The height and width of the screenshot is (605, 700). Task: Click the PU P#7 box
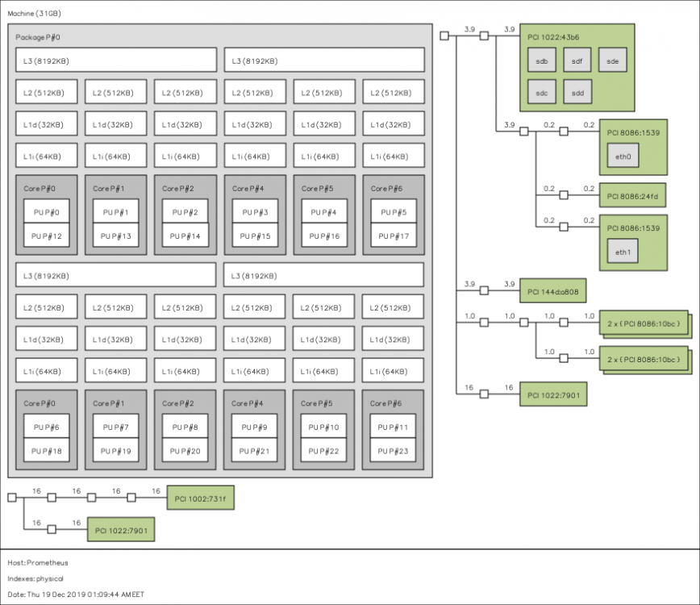115,426
